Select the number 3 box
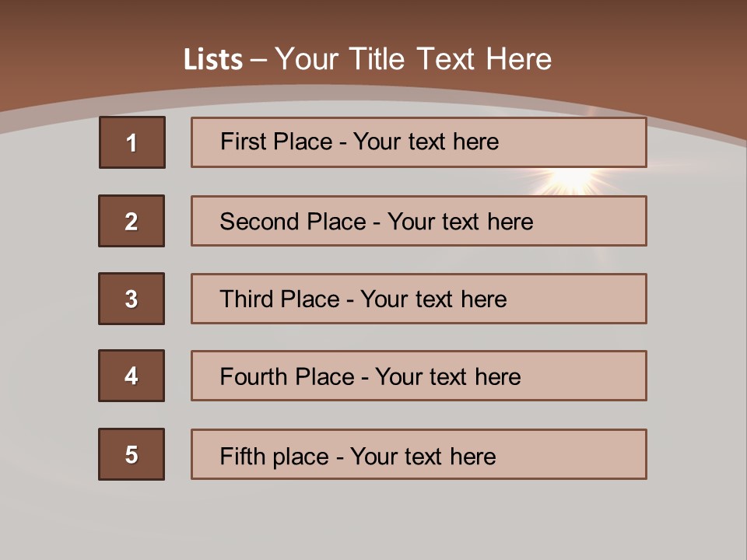 click(132, 299)
